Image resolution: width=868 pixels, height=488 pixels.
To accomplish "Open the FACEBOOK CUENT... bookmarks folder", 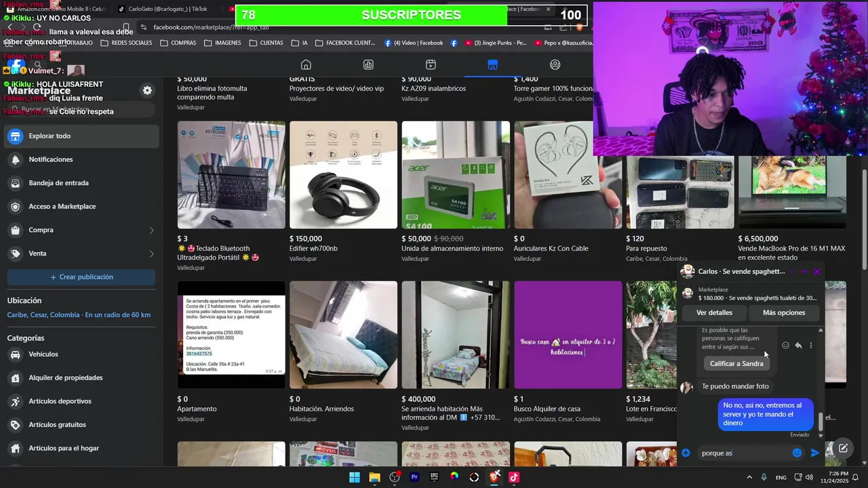I will click(345, 43).
